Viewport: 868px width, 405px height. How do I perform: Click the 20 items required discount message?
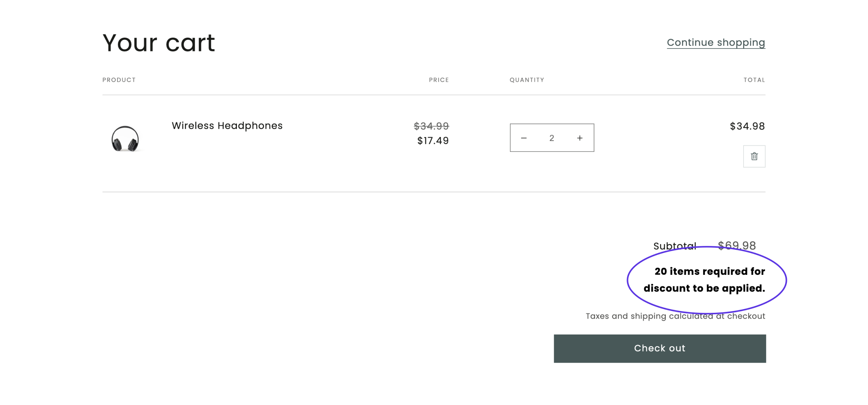704,280
